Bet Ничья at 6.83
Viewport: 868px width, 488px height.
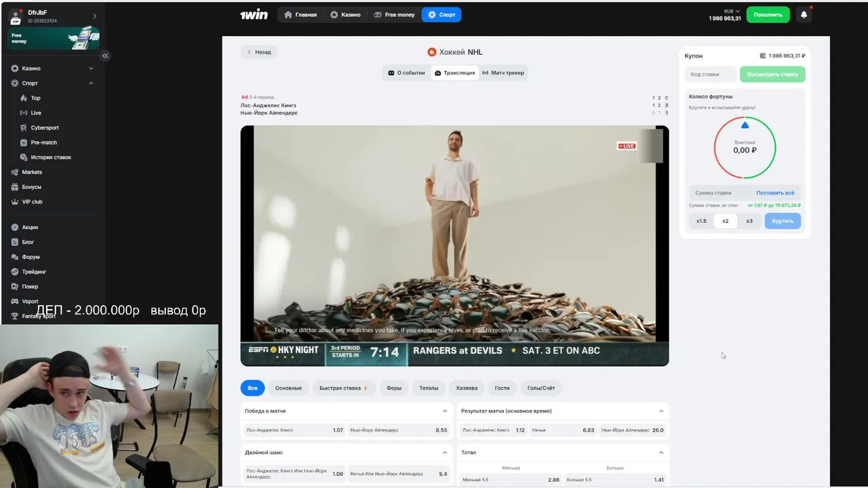point(562,430)
